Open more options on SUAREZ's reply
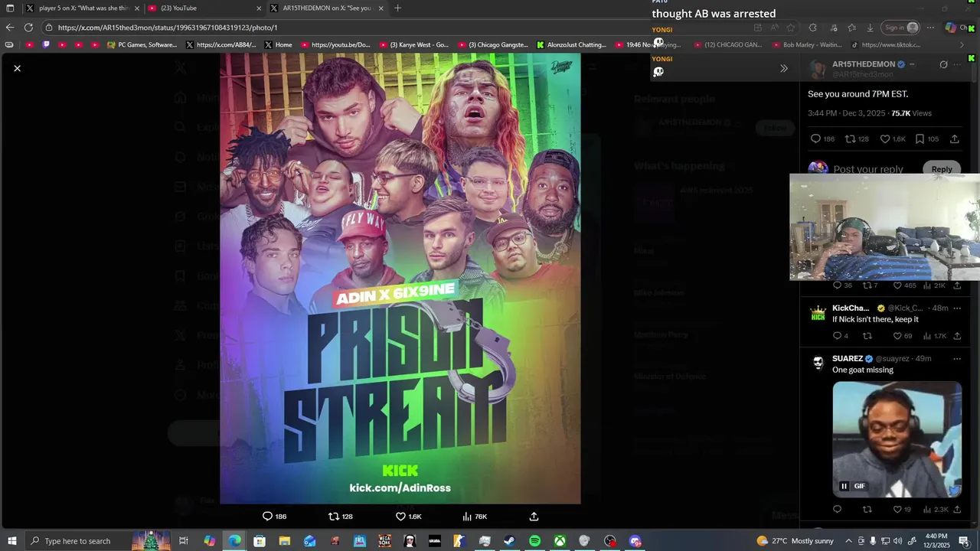This screenshot has width=980, height=551. click(x=957, y=358)
